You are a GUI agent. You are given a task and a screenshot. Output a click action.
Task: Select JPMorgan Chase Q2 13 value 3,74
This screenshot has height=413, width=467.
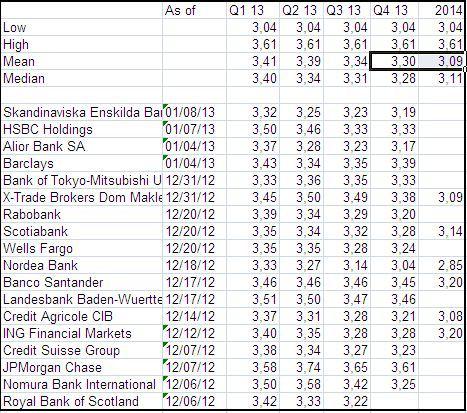[301, 367]
